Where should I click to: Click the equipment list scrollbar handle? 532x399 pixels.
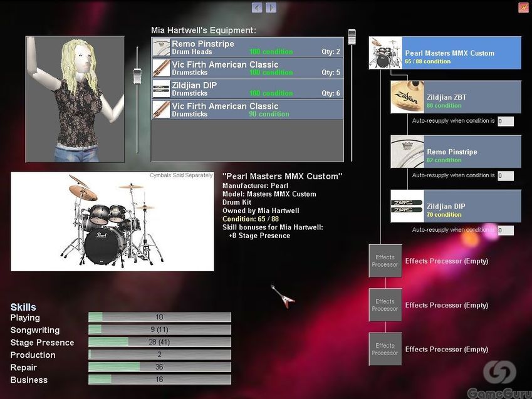point(352,37)
